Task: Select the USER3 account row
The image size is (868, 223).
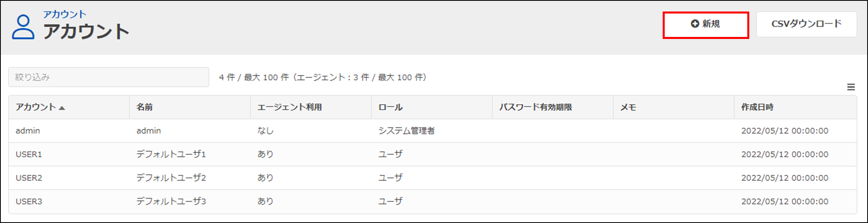Action: (x=29, y=201)
